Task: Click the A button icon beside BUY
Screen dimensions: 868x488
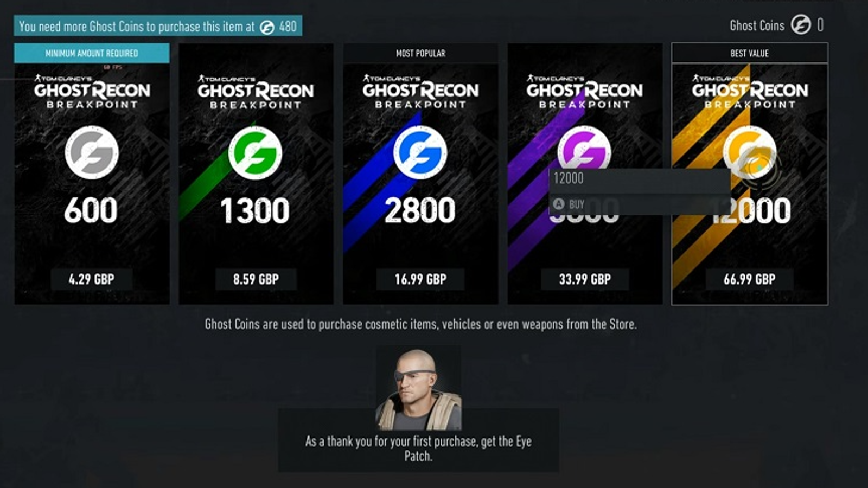Action: click(x=559, y=204)
